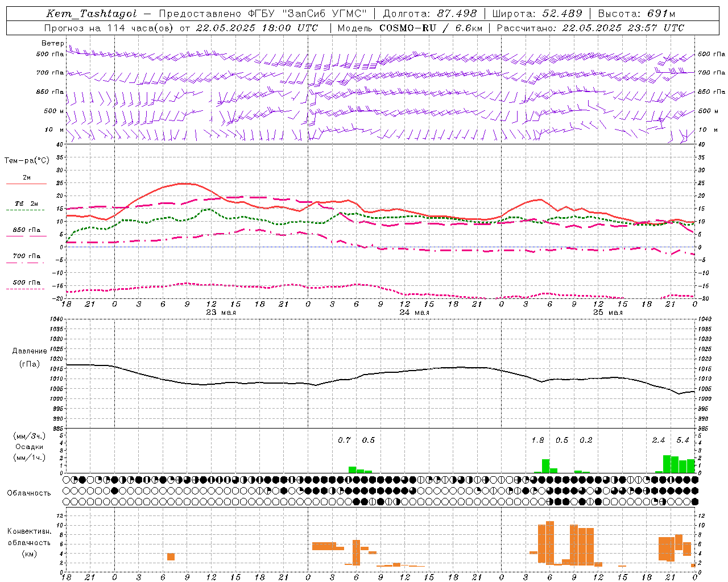
Task: Click the 'Давление' pressure panel label
Action: coord(30,351)
